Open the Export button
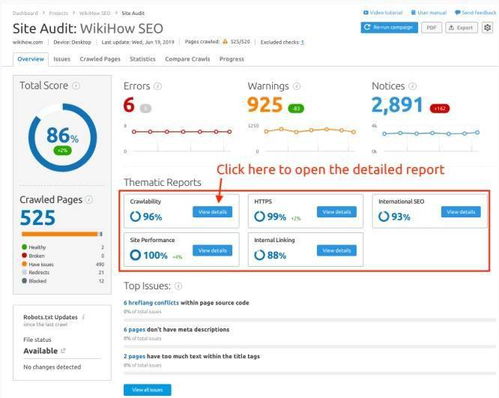Screen dimensions: 499x398 point(461,27)
